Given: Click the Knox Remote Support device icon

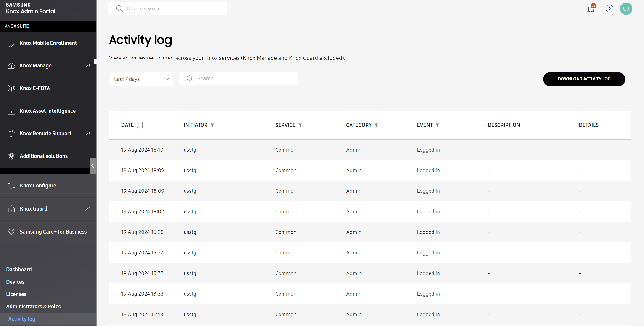Looking at the screenshot, I should (11, 134).
